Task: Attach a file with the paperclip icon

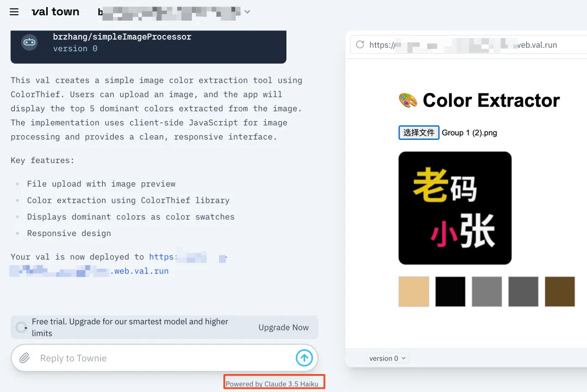Action: click(x=24, y=358)
